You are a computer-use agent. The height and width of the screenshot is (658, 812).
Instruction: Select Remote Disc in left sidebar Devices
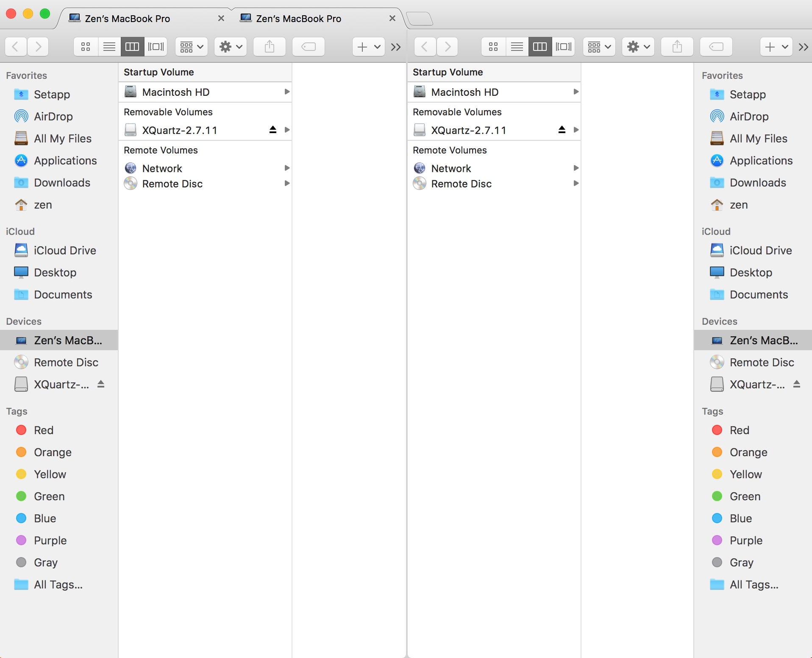(x=59, y=362)
